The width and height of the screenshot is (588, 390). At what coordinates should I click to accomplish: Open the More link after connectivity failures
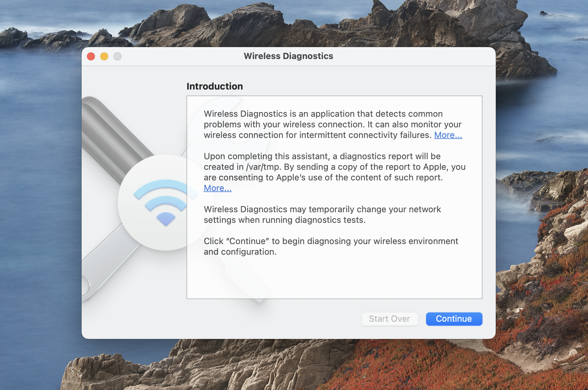click(x=448, y=135)
